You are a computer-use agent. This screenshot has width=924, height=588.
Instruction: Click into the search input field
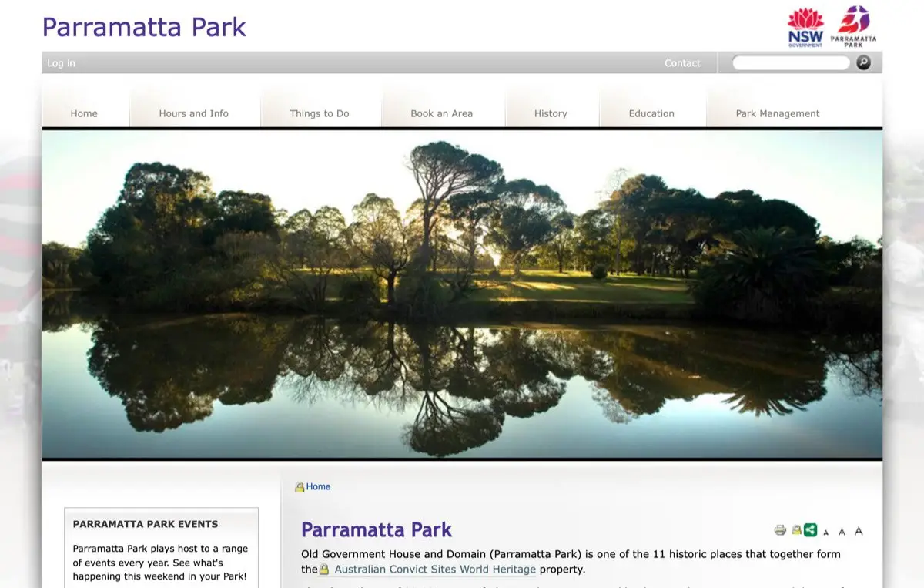pyautogui.click(x=791, y=63)
